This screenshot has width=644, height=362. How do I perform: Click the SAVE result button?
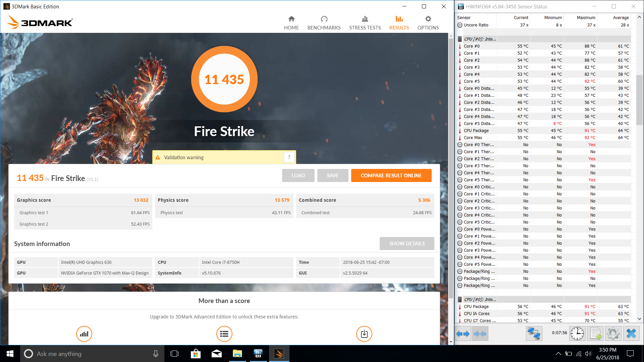[x=333, y=176]
